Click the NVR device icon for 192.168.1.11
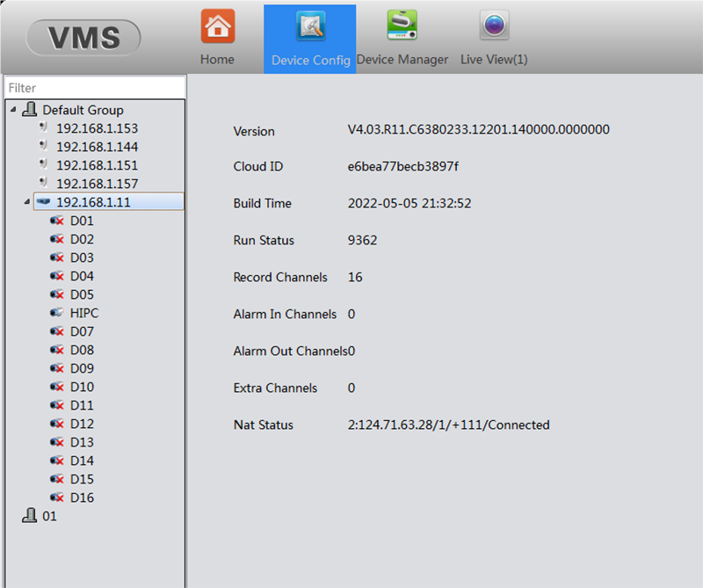The image size is (703, 588). (43, 202)
